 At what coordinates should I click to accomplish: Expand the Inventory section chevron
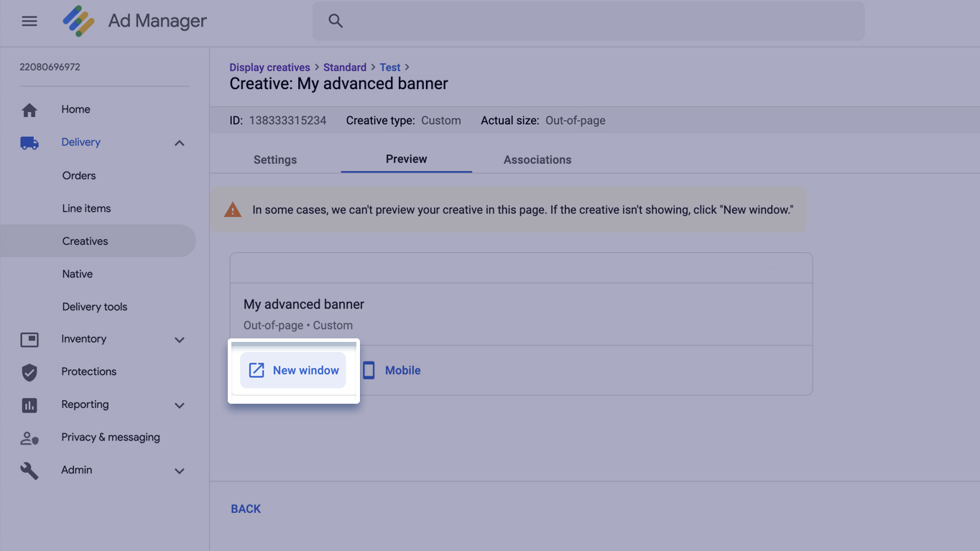[x=180, y=340]
